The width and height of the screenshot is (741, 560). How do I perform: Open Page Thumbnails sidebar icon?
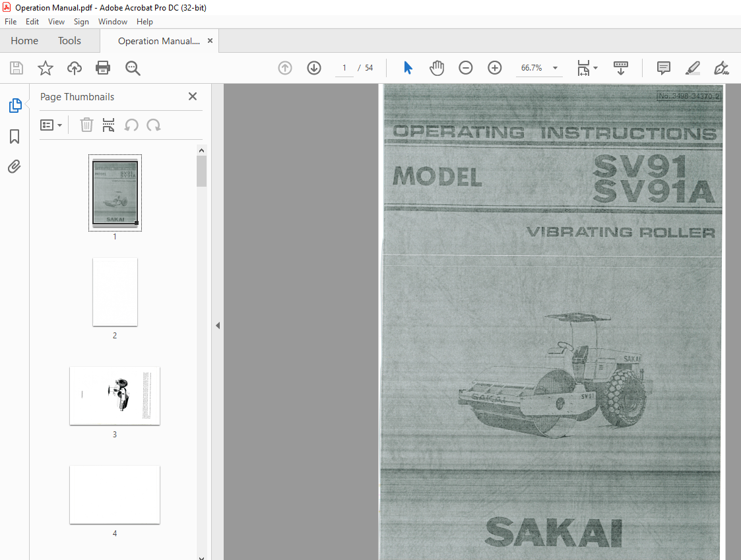pos(15,106)
